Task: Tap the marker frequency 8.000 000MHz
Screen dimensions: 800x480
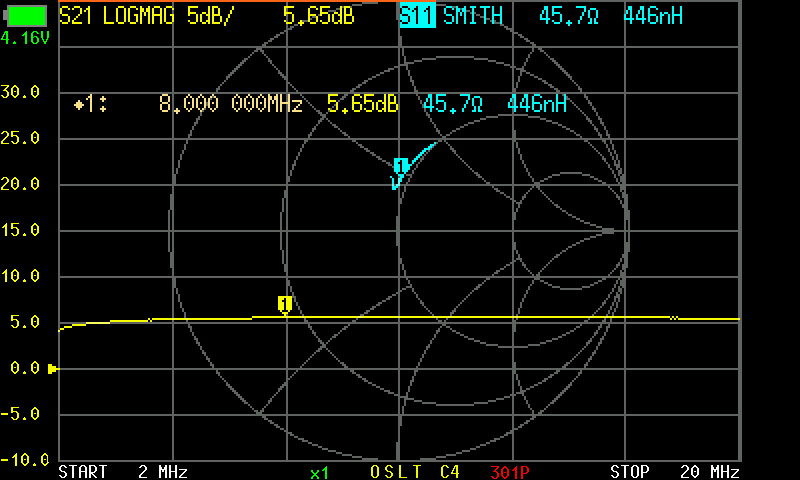Action: point(231,104)
